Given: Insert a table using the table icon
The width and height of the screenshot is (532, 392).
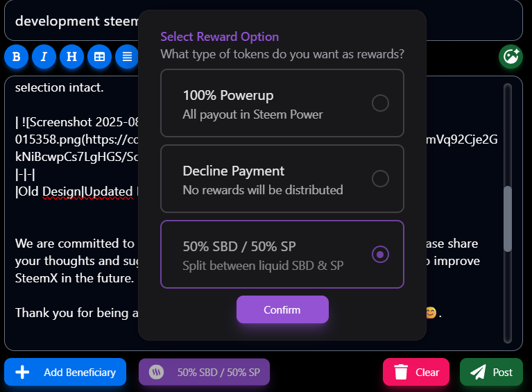Looking at the screenshot, I should click(x=99, y=57).
